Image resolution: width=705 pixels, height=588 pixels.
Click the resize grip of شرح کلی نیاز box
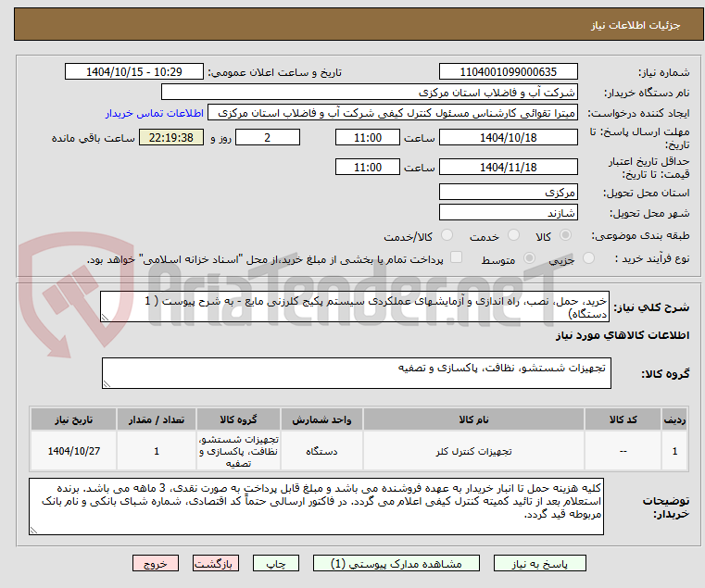[105, 318]
